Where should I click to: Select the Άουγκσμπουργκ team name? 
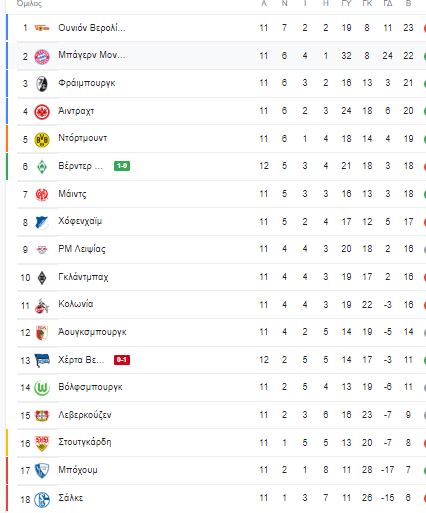point(92,332)
